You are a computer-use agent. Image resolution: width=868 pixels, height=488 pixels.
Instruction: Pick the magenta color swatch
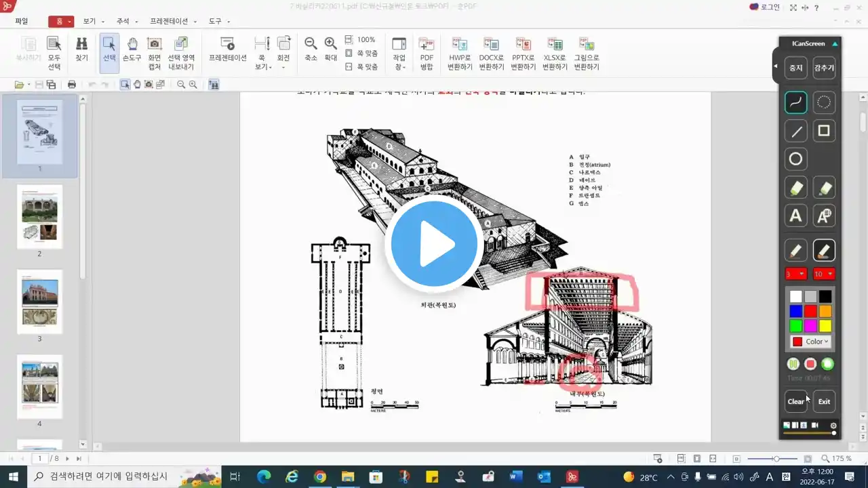[810, 326]
